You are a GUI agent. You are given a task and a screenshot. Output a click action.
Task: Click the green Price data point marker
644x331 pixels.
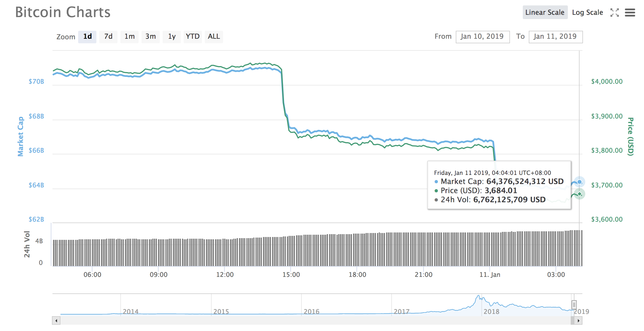(580, 194)
